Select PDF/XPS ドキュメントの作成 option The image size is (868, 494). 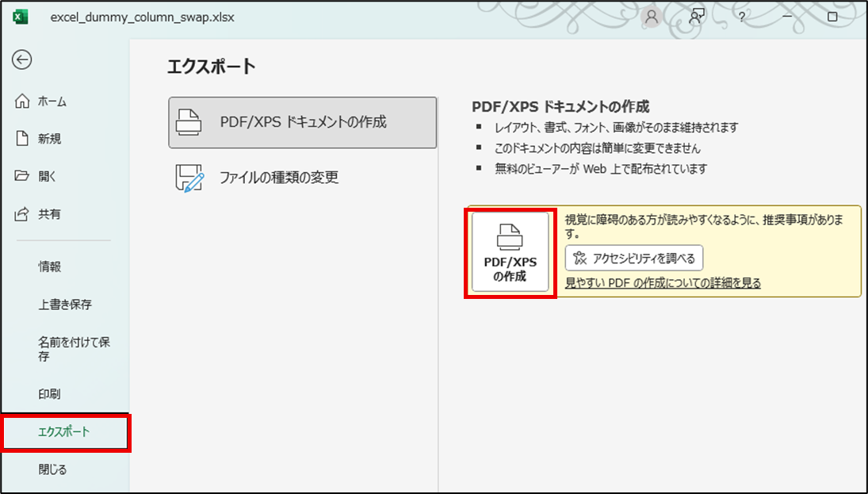click(302, 123)
